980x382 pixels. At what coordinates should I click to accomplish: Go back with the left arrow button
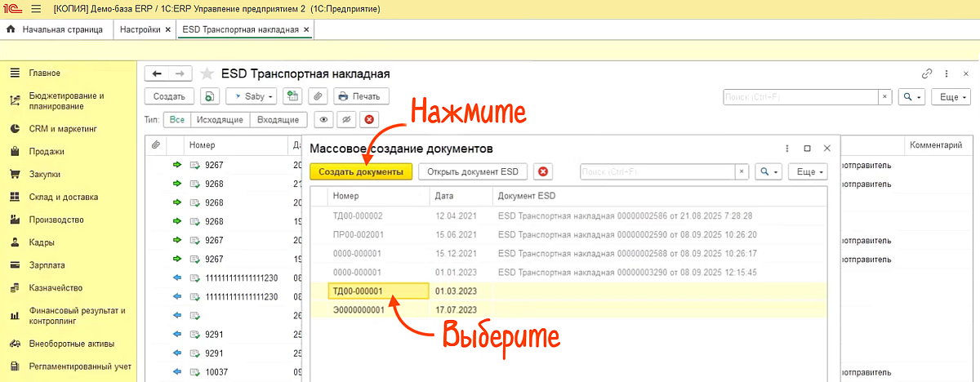[157, 73]
